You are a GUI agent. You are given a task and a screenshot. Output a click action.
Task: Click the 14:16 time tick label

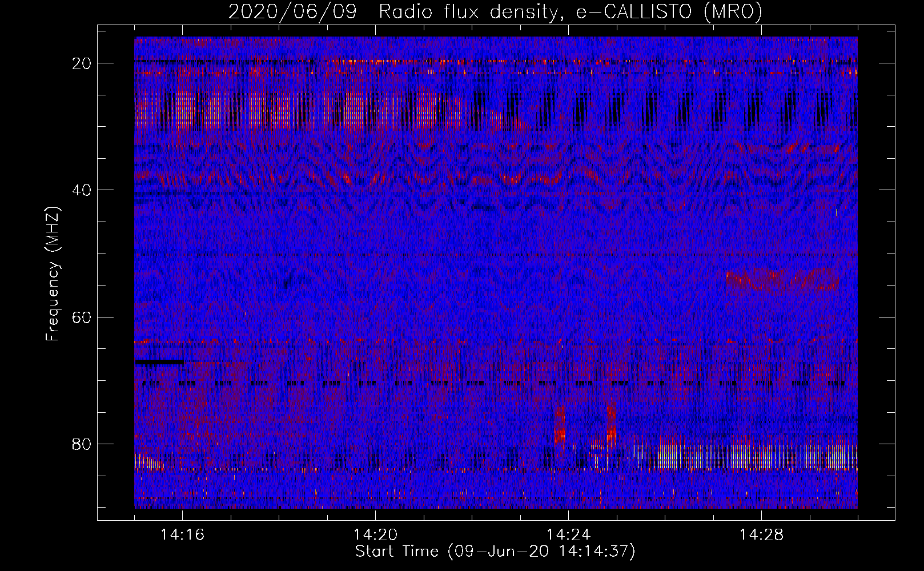tap(183, 535)
